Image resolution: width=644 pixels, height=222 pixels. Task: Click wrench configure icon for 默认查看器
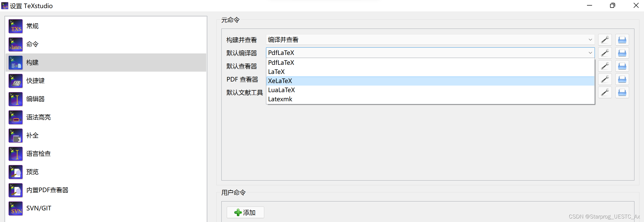(x=605, y=66)
